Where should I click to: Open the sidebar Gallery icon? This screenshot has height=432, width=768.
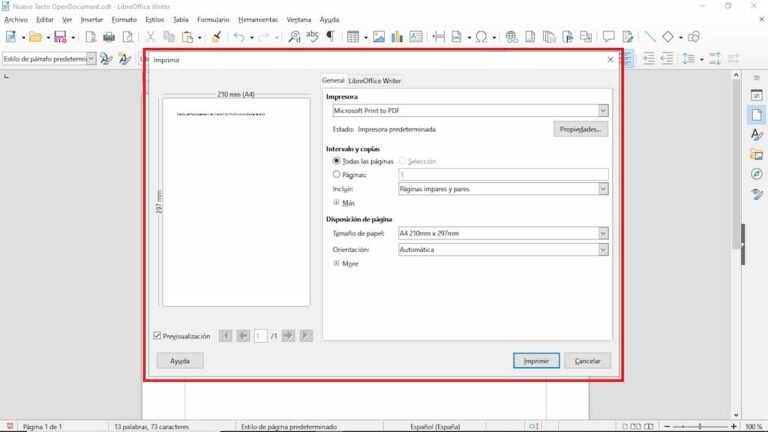[757, 155]
